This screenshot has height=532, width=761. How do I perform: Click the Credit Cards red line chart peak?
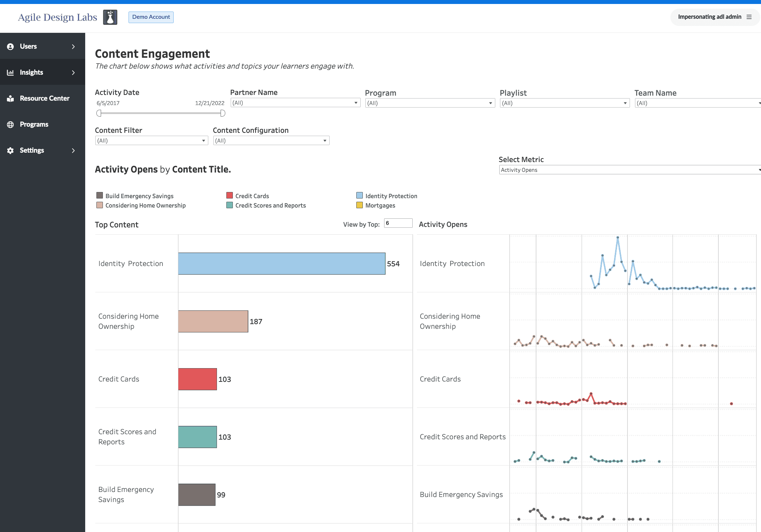point(591,393)
